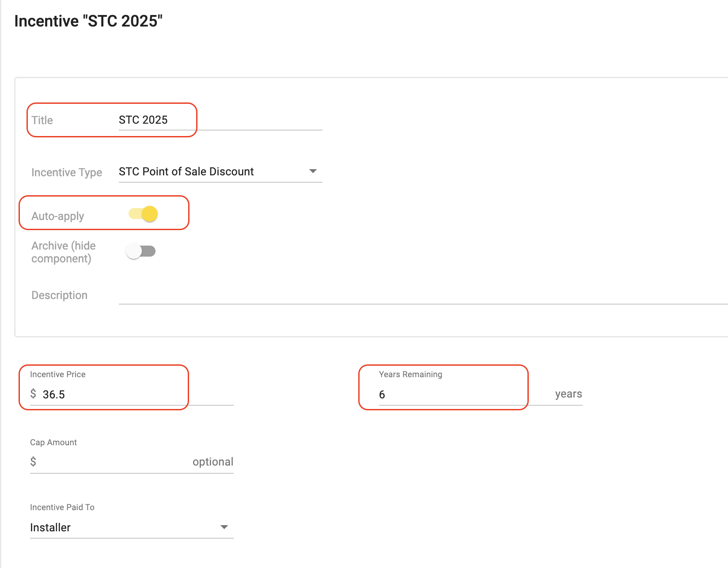Open the Incentive Type dropdown
Image resolution: width=728 pixels, height=568 pixels.
click(x=220, y=172)
